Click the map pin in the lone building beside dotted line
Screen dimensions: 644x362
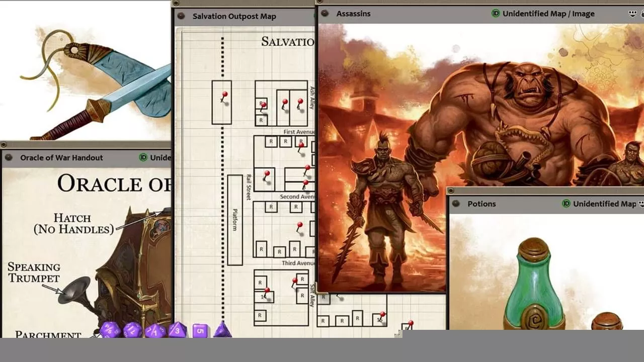pos(223,97)
